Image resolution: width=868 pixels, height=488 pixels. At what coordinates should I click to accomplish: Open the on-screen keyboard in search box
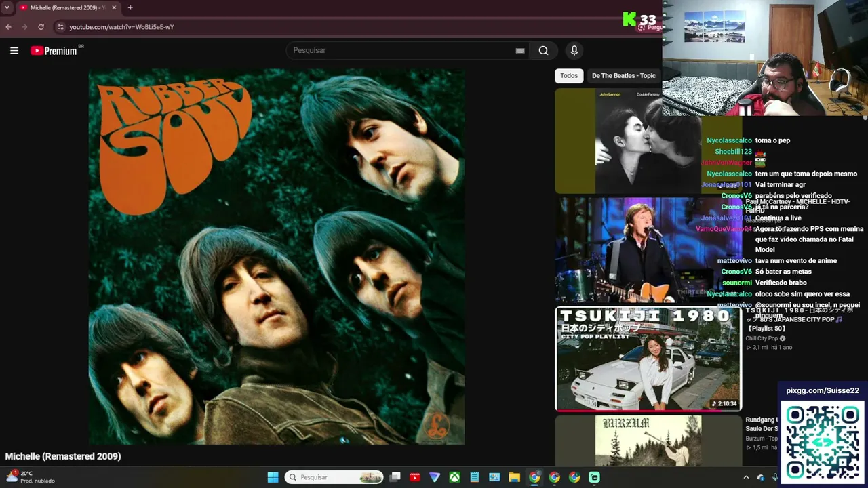tap(520, 50)
